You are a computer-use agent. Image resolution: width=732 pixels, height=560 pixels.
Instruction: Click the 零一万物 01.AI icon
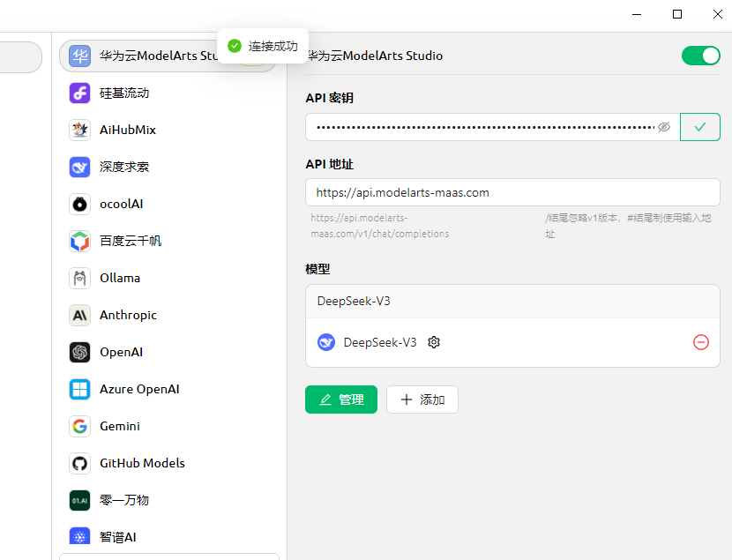[80, 500]
